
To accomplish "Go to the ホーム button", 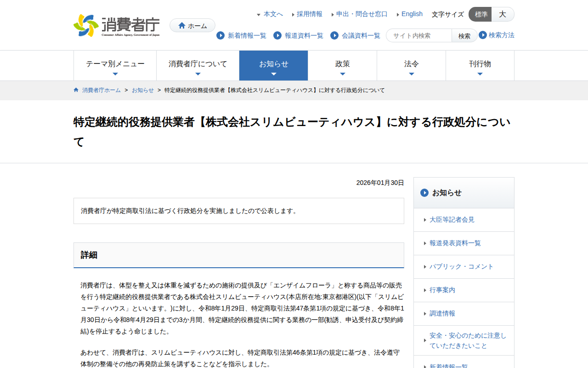I will [x=192, y=25].
